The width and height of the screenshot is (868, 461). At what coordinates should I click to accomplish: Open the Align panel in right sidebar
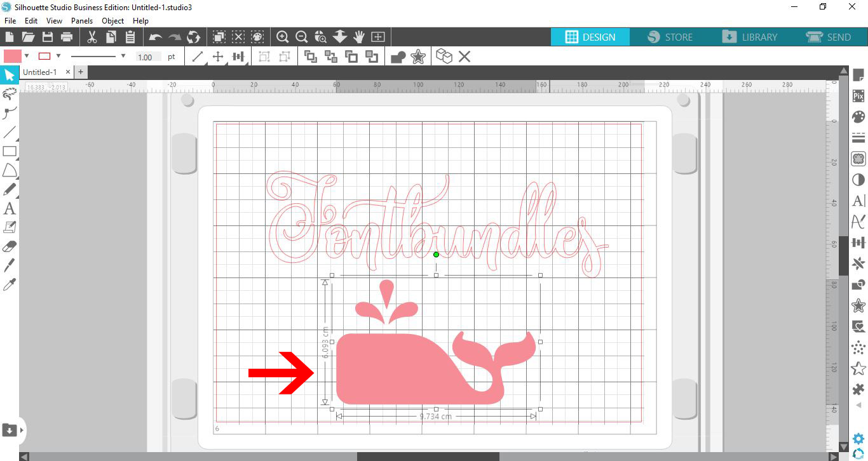pos(858,243)
